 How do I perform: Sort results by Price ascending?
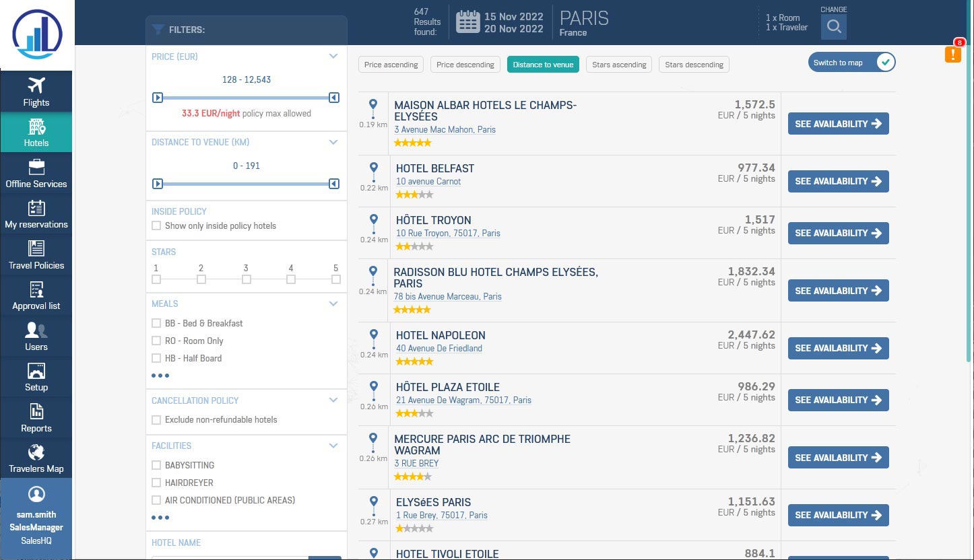click(x=391, y=65)
